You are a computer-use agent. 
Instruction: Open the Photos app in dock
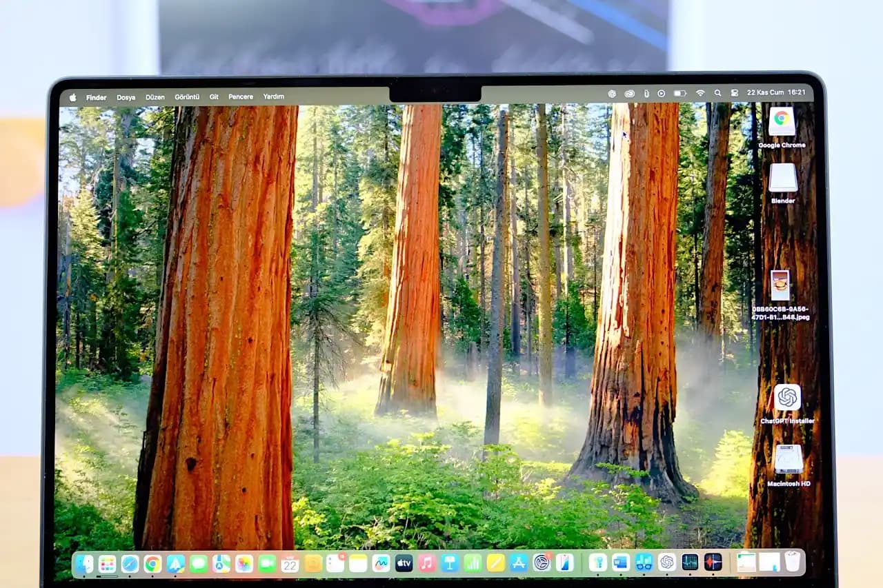tap(244, 564)
